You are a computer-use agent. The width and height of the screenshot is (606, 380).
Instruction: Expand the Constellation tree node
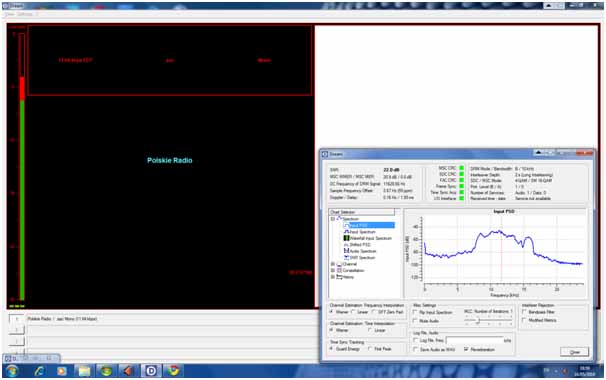click(x=333, y=271)
